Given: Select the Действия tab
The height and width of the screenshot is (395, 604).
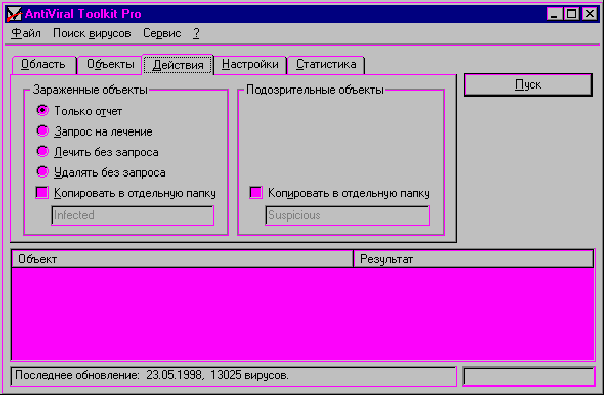Looking at the screenshot, I should point(178,64).
